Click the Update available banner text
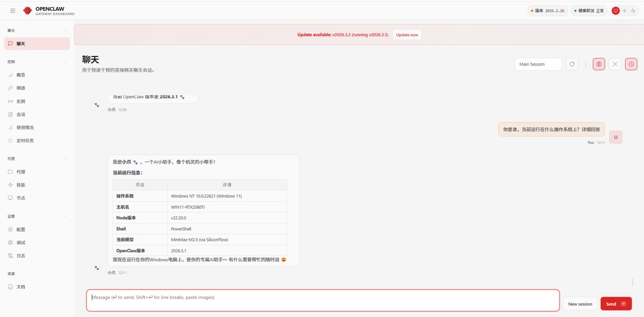 click(343, 35)
